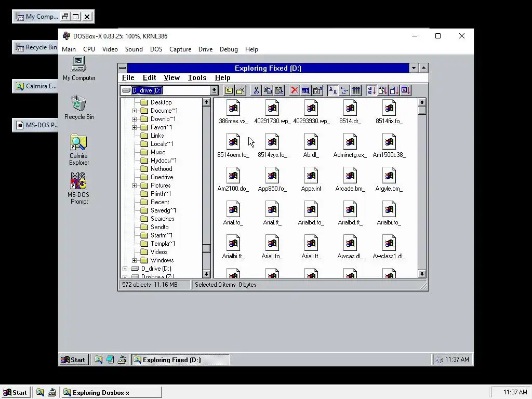This screenshot has width=532, height=399.
Task: Open the D_drive (D:) drive dropdown arrow
Action: tap(214, 90)
